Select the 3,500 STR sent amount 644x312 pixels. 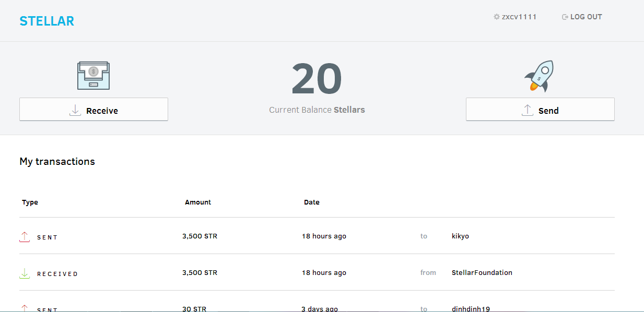[200, 236]
